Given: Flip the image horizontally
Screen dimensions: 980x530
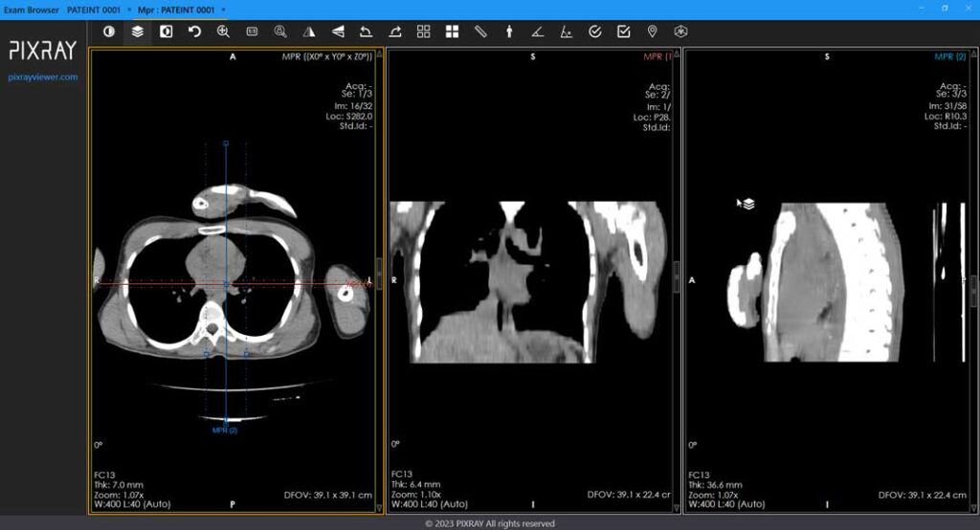Looking at the screenshot, I should pos(308,32).
